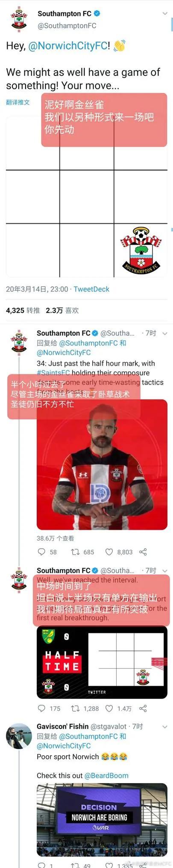Open chevron menu on the half-time tweet
This screenshot has width=173, height=868.
click(165, 571)
